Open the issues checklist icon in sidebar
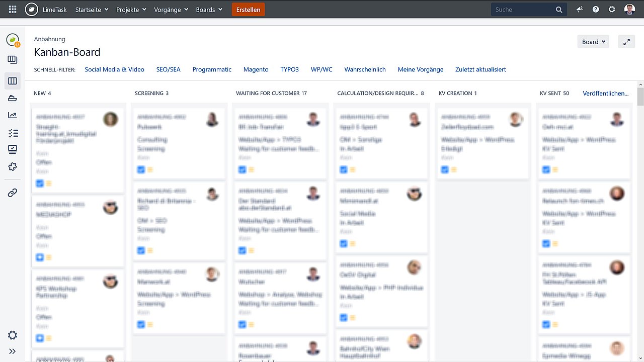 coord(13,133)
